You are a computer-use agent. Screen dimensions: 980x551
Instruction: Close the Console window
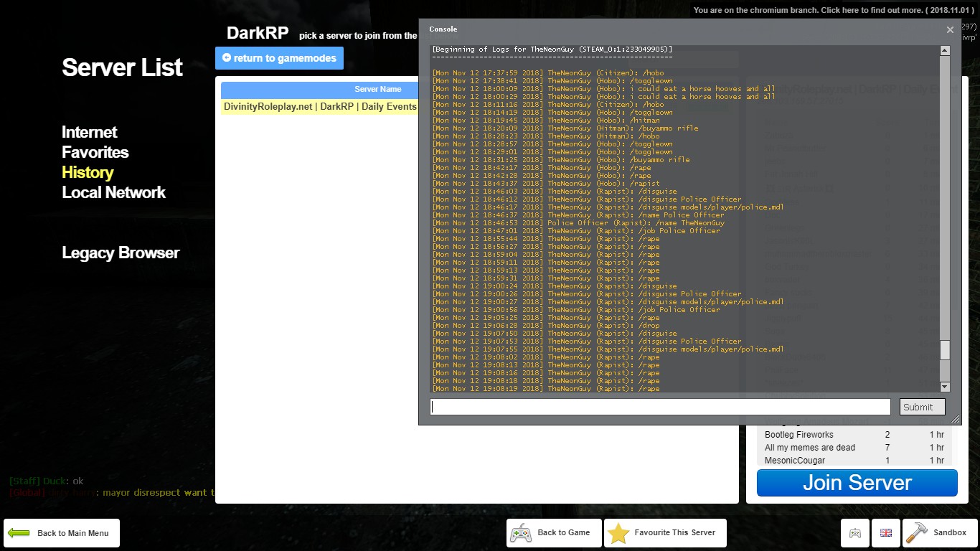click(x=950, y=30)
